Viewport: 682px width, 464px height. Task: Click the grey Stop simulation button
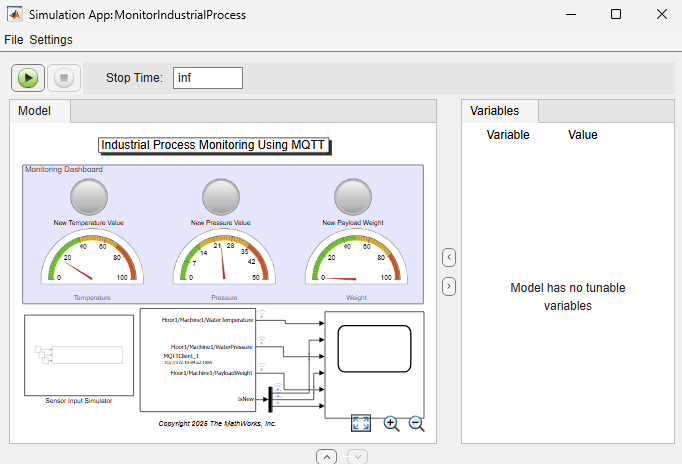tap(64, 78)
